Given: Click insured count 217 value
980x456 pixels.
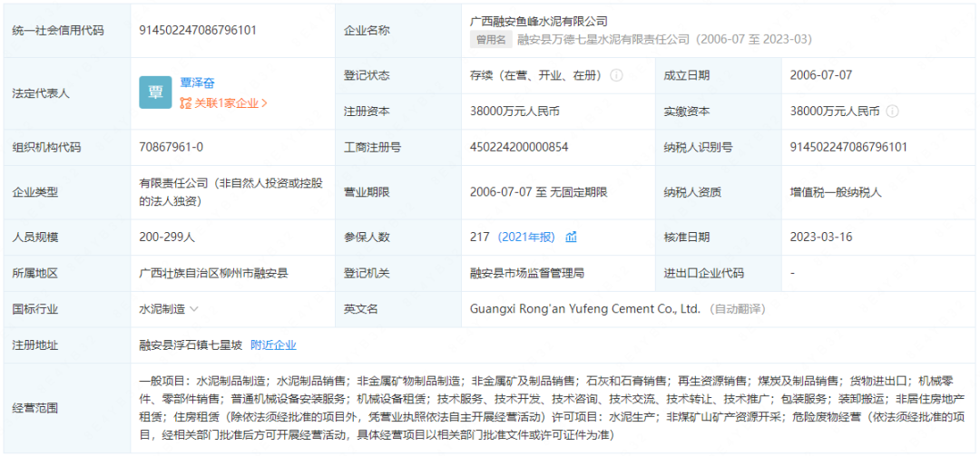Looking at the screenshot, I should pyautogui.click(x=479, y=237).
